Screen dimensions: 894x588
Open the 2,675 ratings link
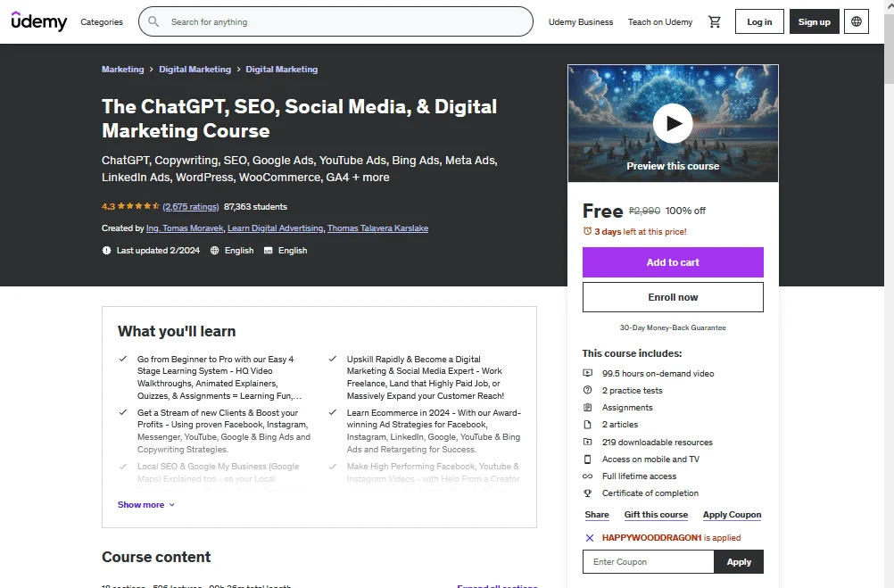tap(190, 206)
